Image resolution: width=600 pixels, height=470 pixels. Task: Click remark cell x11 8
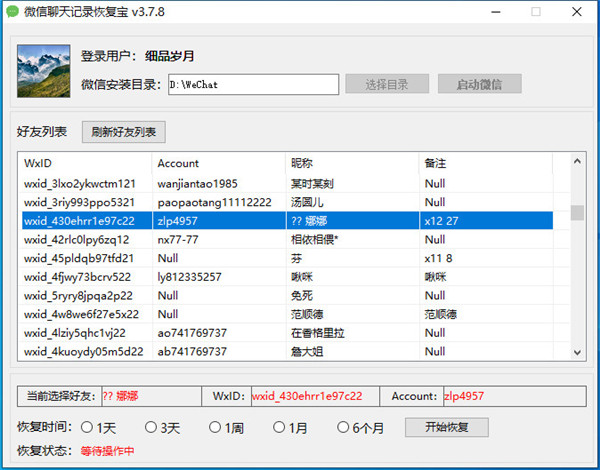(438, 258)
